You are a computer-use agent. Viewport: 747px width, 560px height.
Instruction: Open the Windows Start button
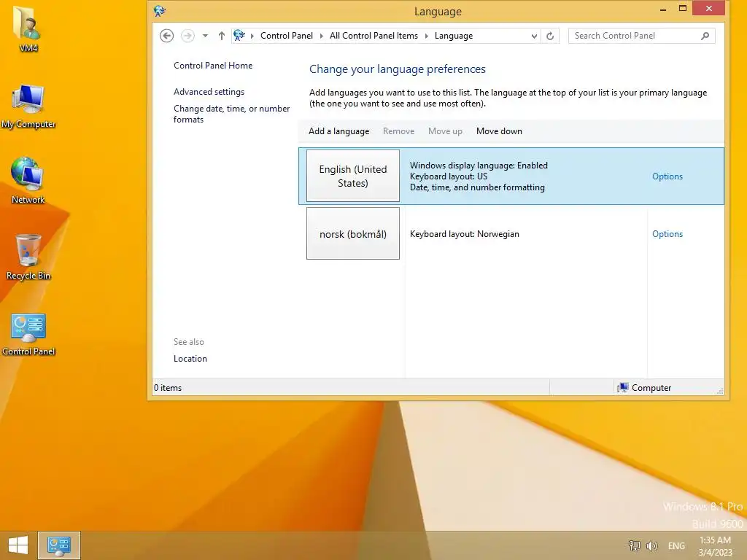coord(18,545)
